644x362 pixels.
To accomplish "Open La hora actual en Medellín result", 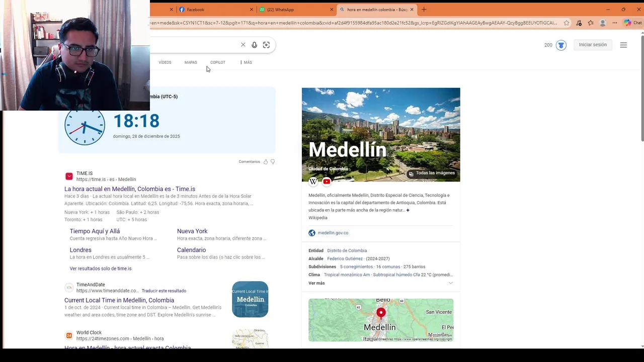I will coord(130,189).
